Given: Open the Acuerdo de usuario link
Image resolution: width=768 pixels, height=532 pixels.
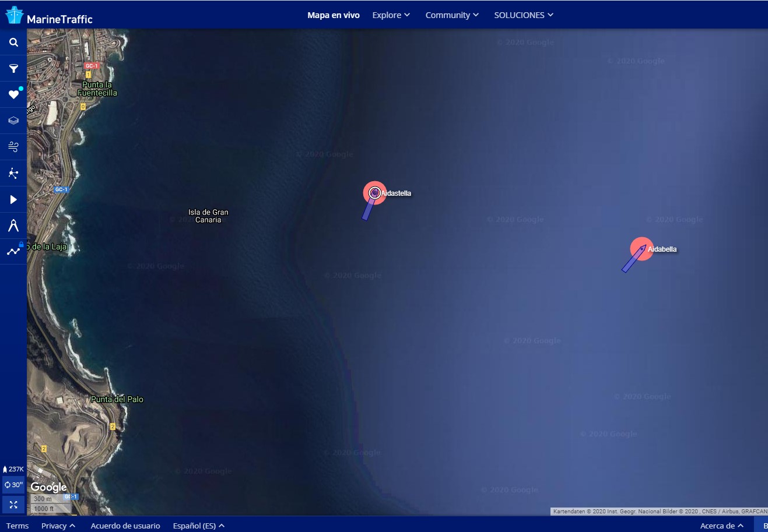Looking at the screenshot, I should (125, 526).
